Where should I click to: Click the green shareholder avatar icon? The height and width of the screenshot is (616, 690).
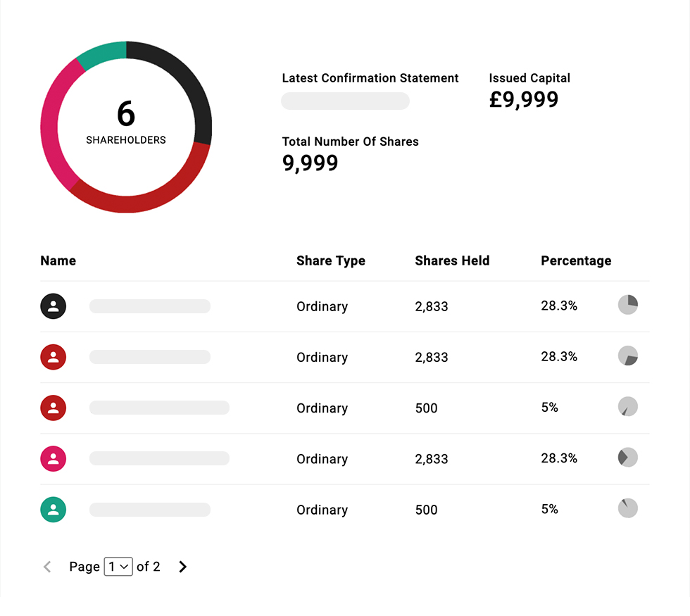54,510
